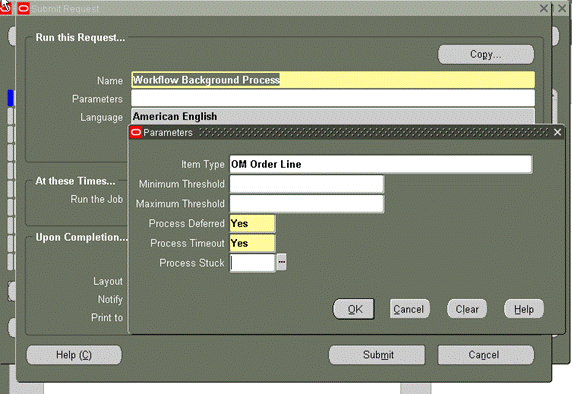Image resolution: width=572 pixels, height=394 pixels.
Task: Select the Process Timeout field
Action: click(252, 243)
